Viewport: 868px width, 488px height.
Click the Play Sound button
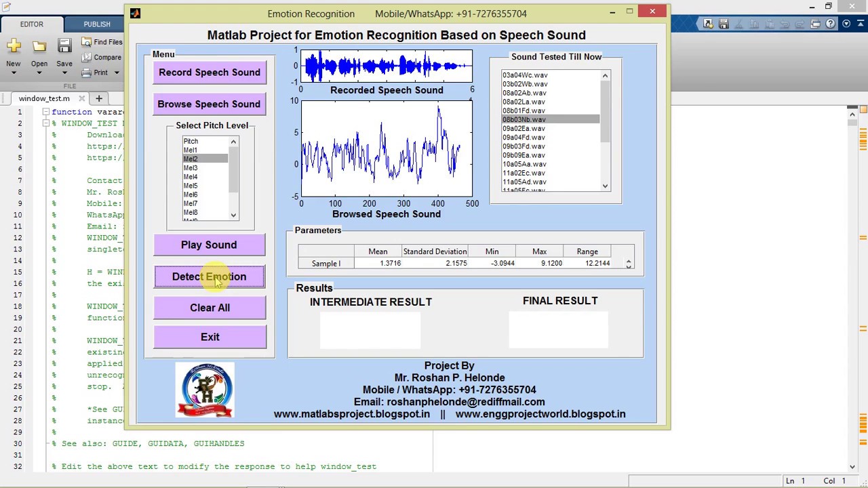[x=209, y=245]
